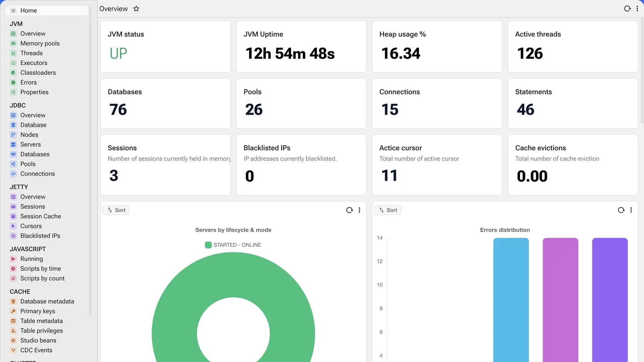The height and width of the screenshot is (362, 644).
Task: Sort the Servers by lifecycle chart
Action: tap(116, 210)
